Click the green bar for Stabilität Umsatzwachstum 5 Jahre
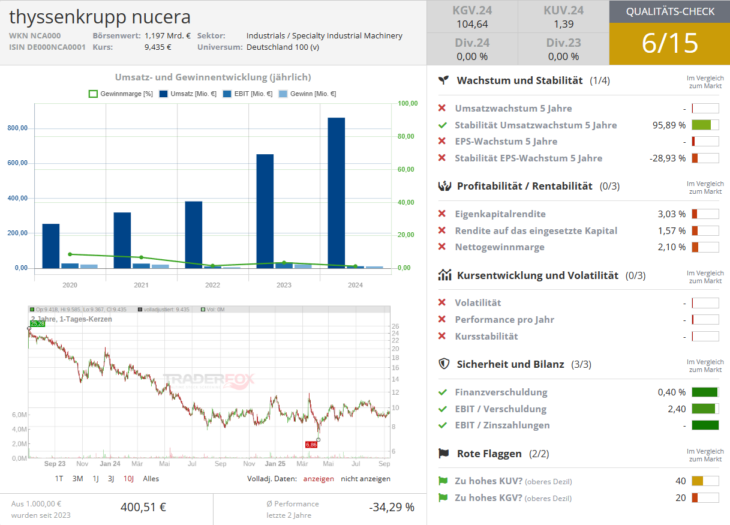This screenshot has width=730, height=525. point(701,125)
